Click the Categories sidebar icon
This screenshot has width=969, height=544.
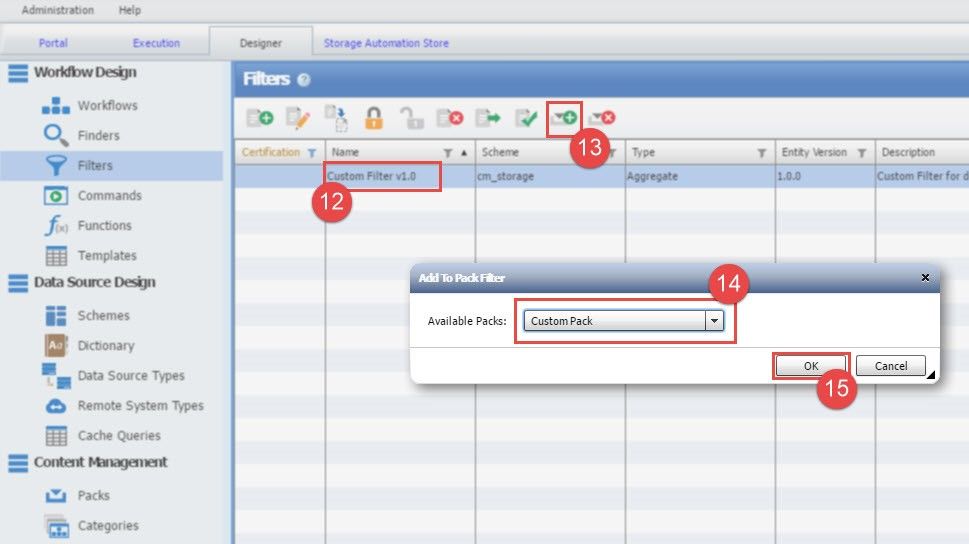pyautogui.click(x=57, y=525)
